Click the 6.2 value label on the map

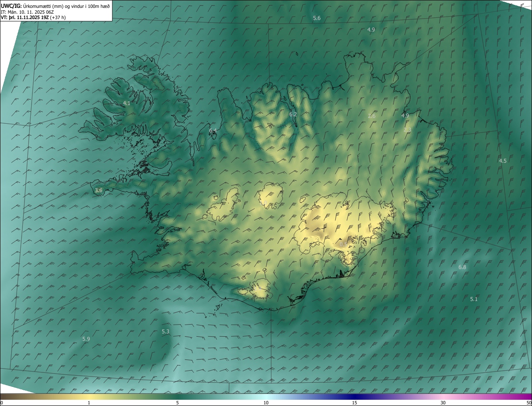293,114
